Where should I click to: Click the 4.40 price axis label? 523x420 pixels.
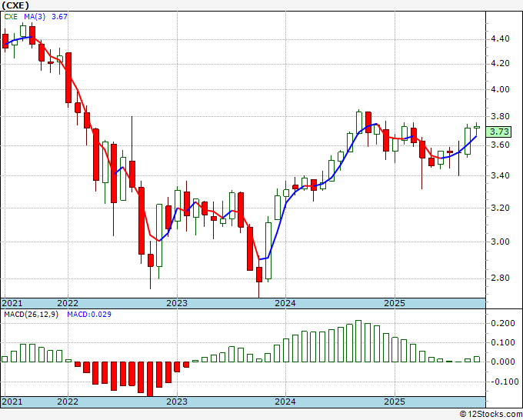point(500,39)
